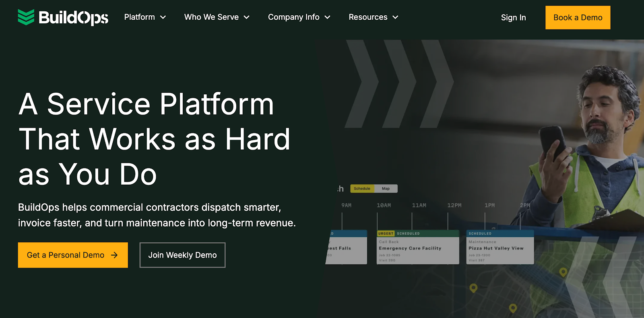644x318 pixels.
Task: Click the yellow URGENT tag on the job card
Action: click(386, 233)
